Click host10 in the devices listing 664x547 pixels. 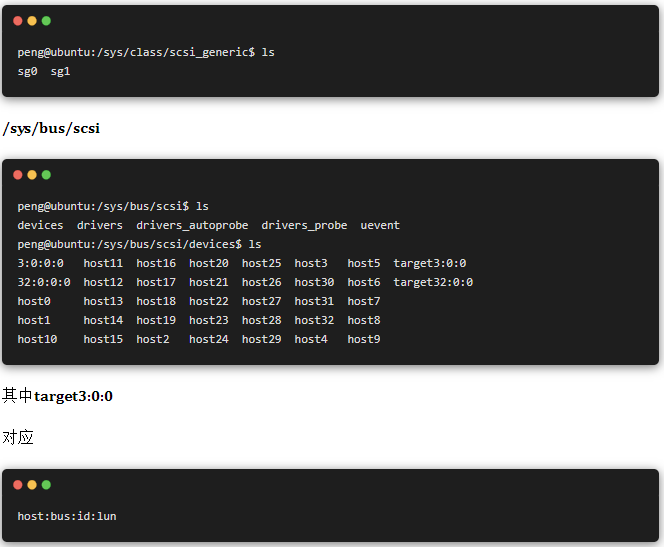pos(37,339)
